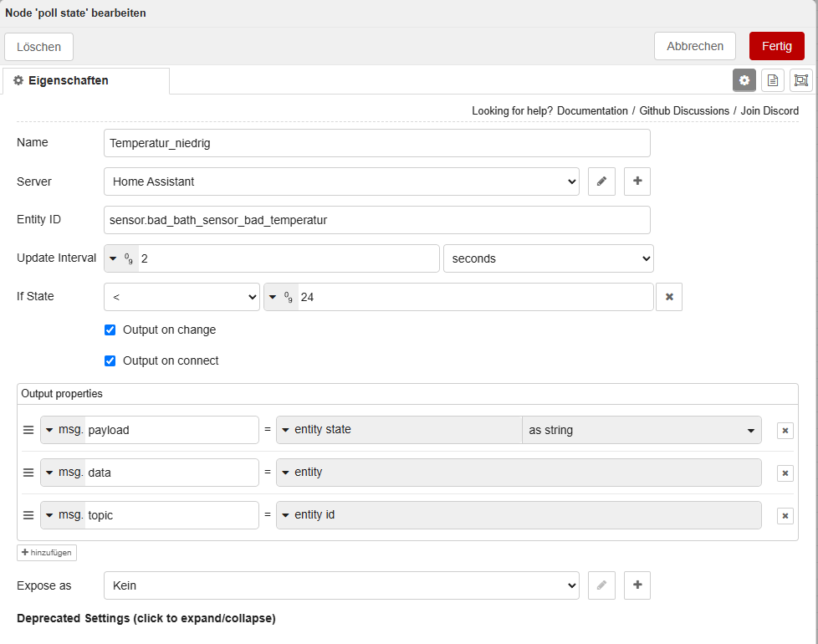Toggle Output on change checkbox
The image size is (818, 644).
[x=110, y=330]
